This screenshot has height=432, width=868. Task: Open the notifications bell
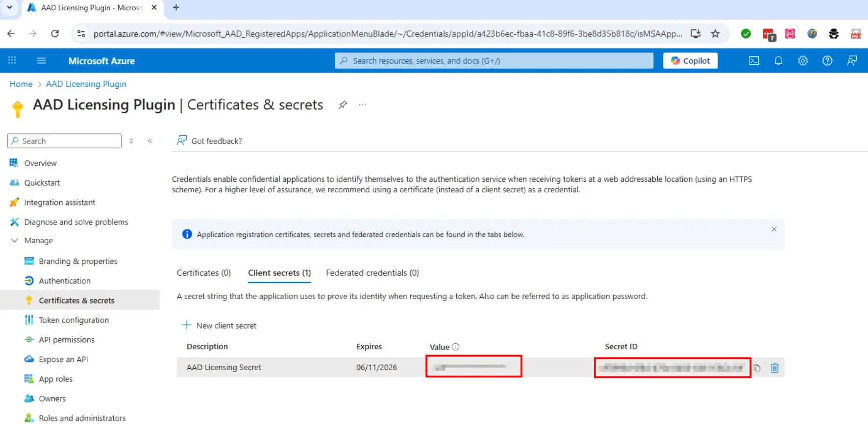(x=778, y=61)
